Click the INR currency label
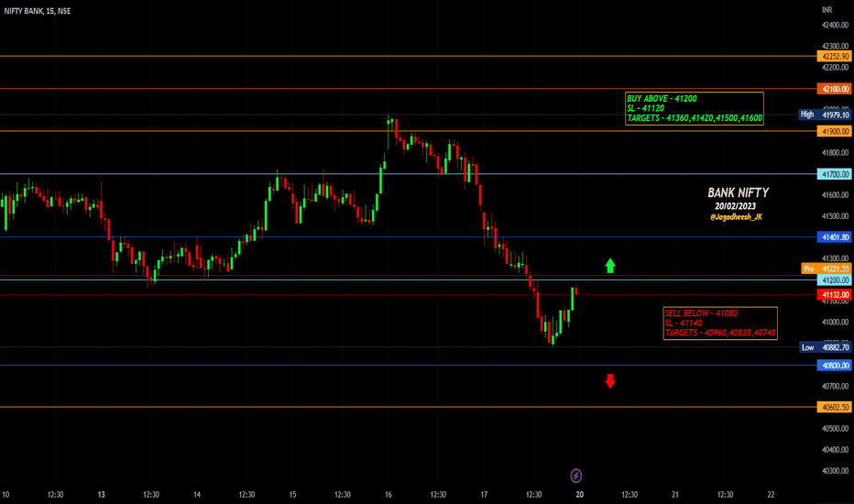This screenshot has width=854, height=504. point(827,10)
